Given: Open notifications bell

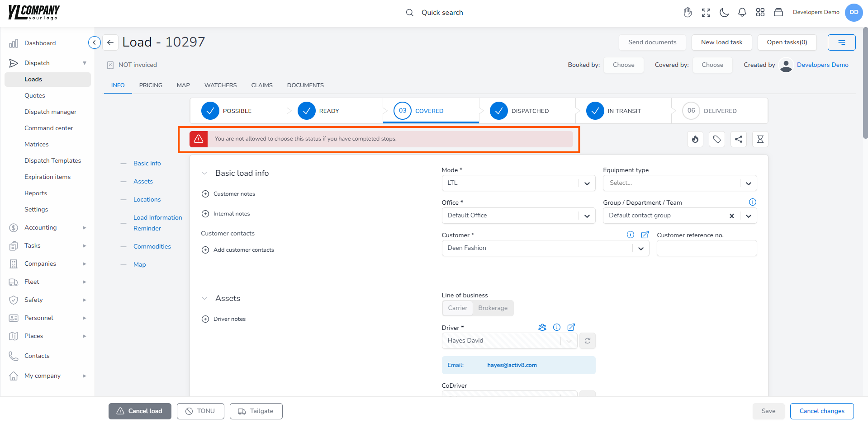Looking at the screenshot, I should [742, 13].
